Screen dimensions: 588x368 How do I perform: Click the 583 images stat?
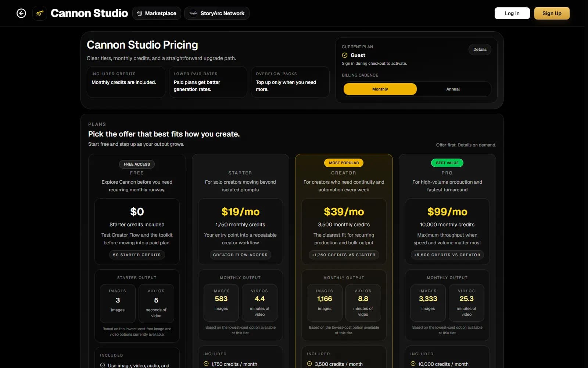[221, 302]
